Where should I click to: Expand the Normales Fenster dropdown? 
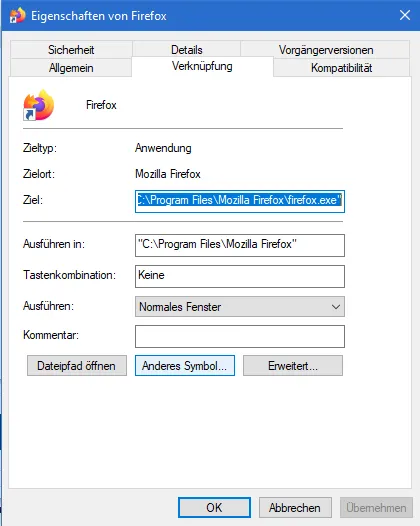tap(240, 307)
